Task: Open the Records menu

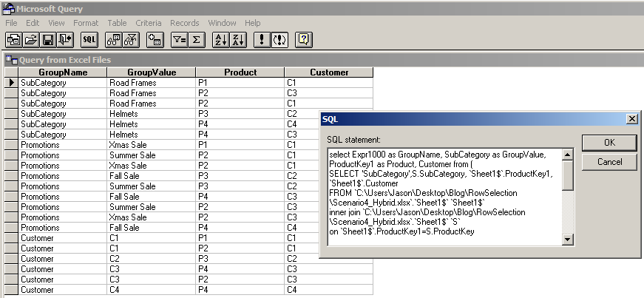Action: [184, 23]
